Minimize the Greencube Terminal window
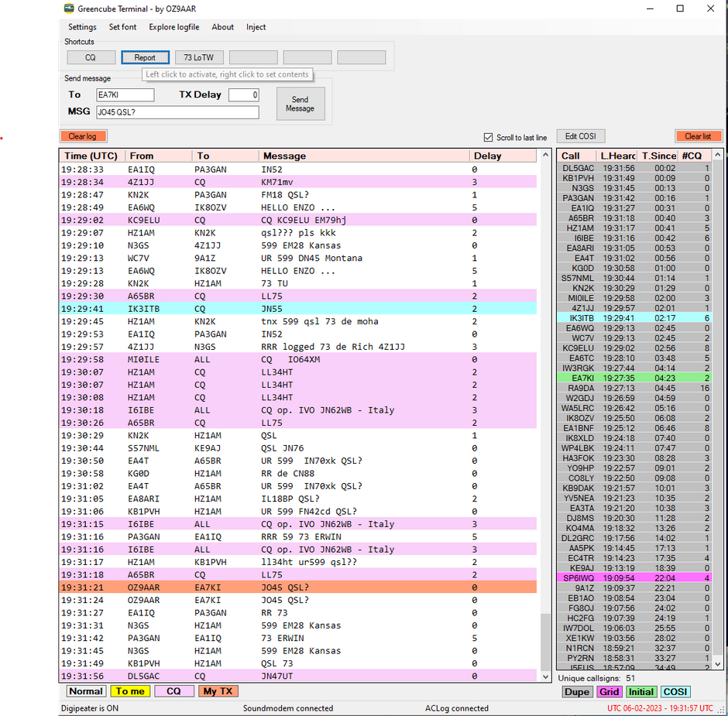 click(x=650, y=9)
